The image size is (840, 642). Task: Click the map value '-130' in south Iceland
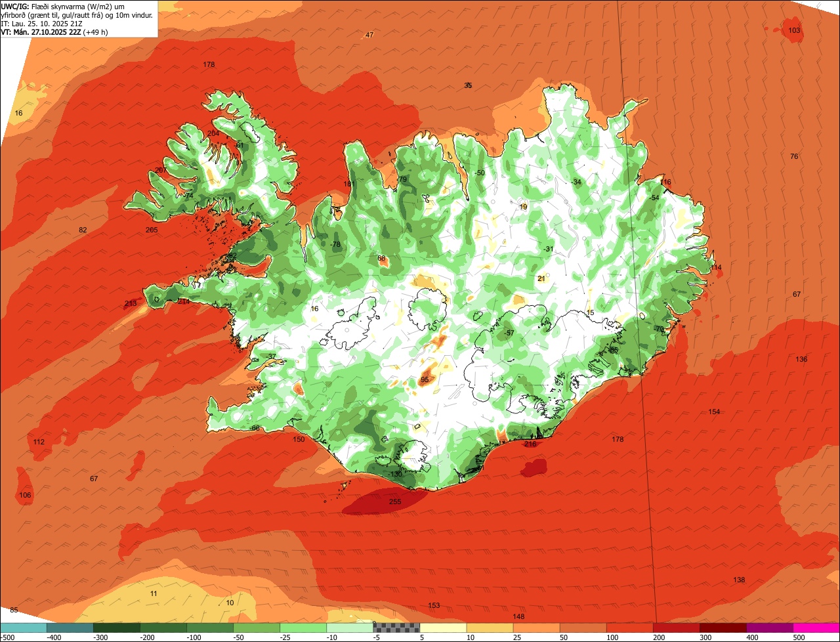pyautogui.click(x=394, y=474)
